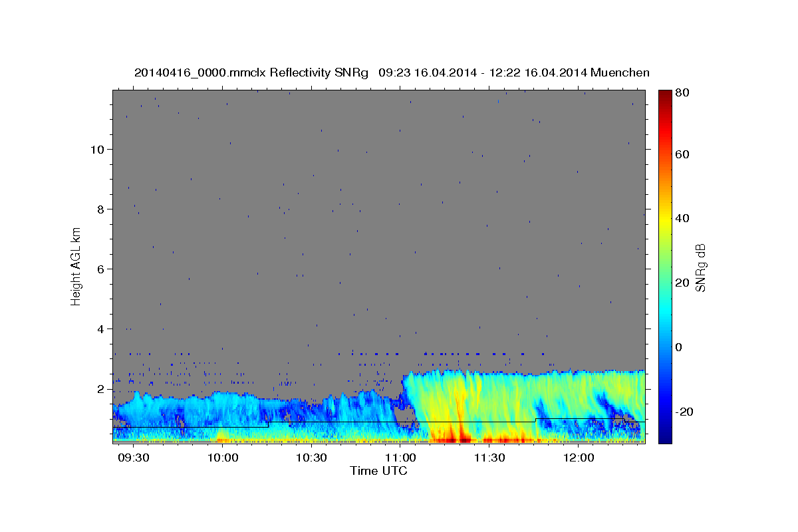Click the 09:30 time tick label

(x=134, y=458)
